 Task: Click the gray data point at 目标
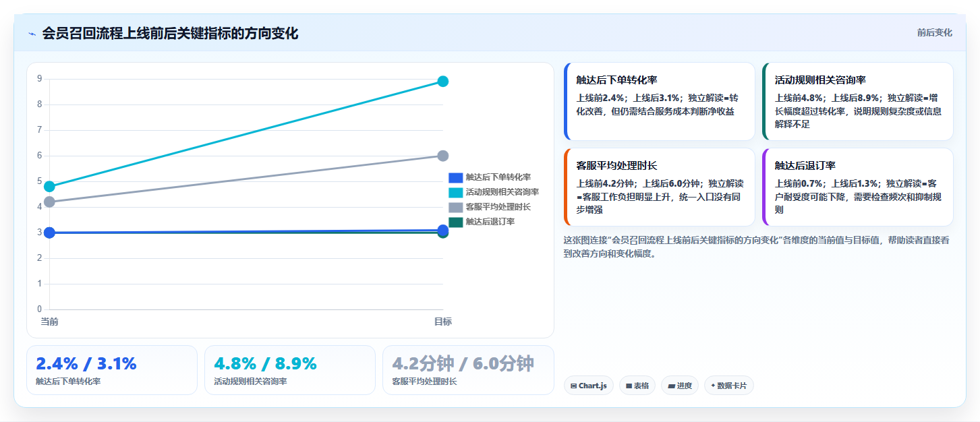443,156
